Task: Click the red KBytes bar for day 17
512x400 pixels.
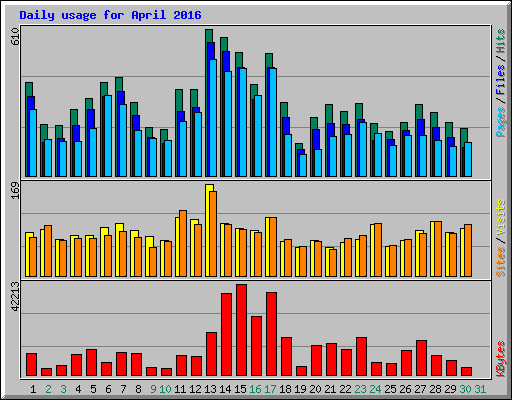Action: pos(271,334)
